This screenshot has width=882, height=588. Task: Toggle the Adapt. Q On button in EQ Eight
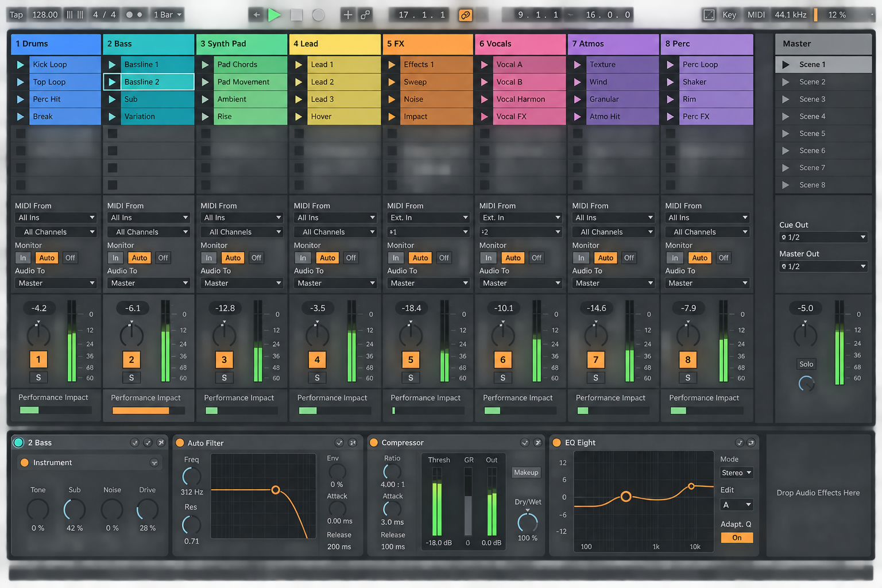[737, 538]
